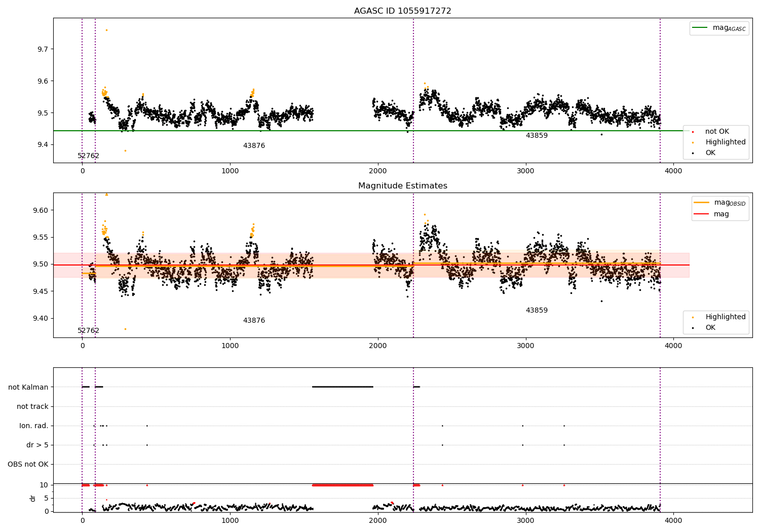Click x-axis tick 4000 under the top plot
Viewport: 760px width, 532px height.
coord(673,171)
